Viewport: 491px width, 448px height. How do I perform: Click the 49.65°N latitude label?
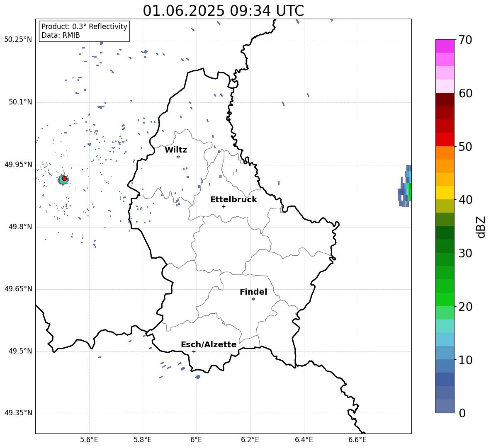pos(18,289)
